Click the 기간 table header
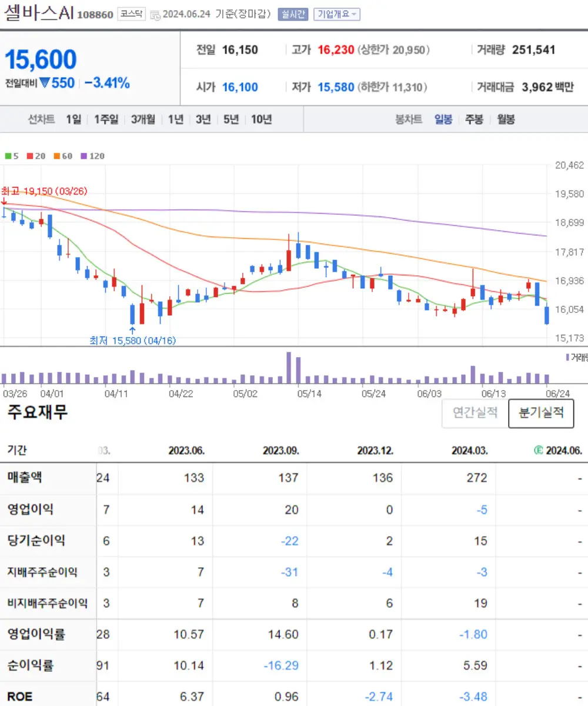 [x=16, y=451]
